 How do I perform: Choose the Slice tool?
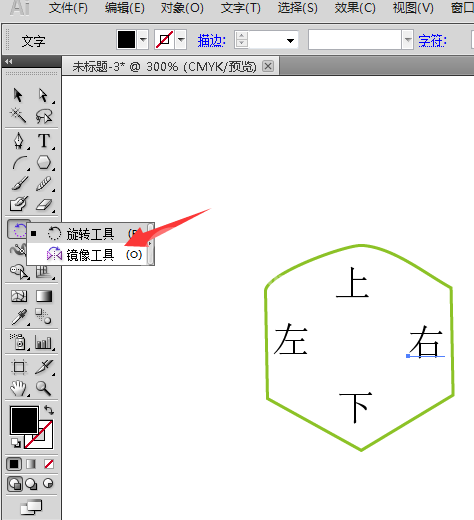coord(44,367)
